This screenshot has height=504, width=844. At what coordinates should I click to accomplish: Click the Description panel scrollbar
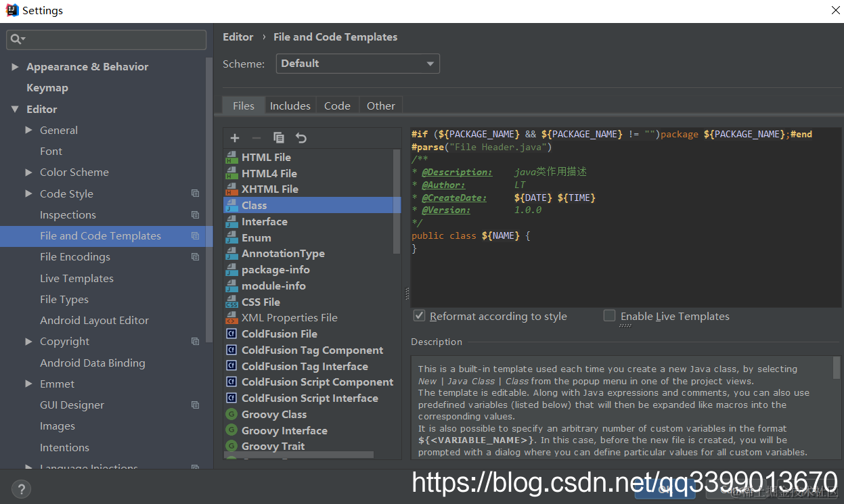837,368
